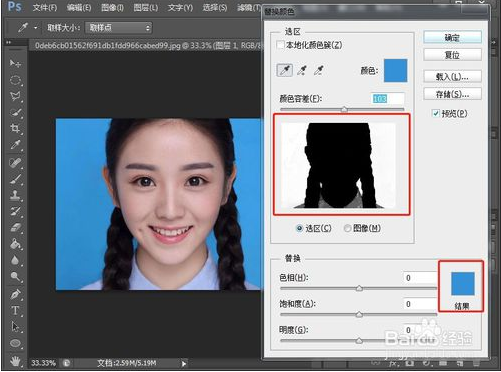Select the History Brush tool

[15, 211]
